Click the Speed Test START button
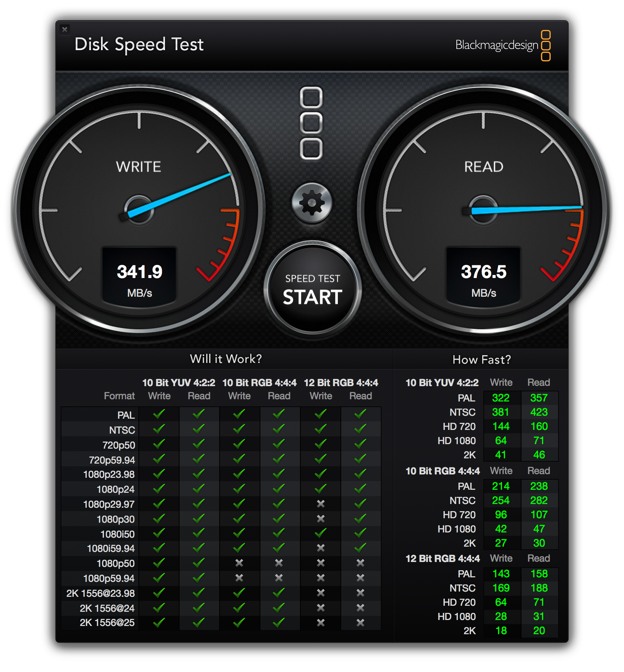 (x=312, y=288)
